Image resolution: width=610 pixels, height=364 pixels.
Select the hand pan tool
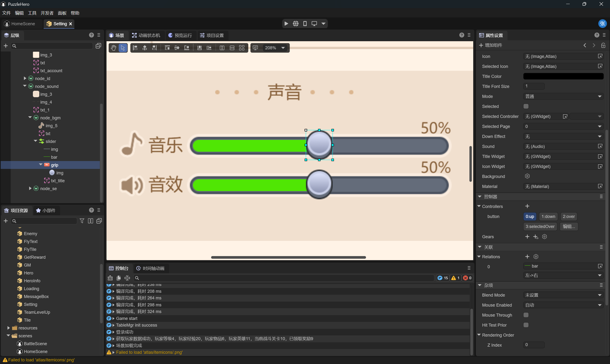tap(113, 48)
